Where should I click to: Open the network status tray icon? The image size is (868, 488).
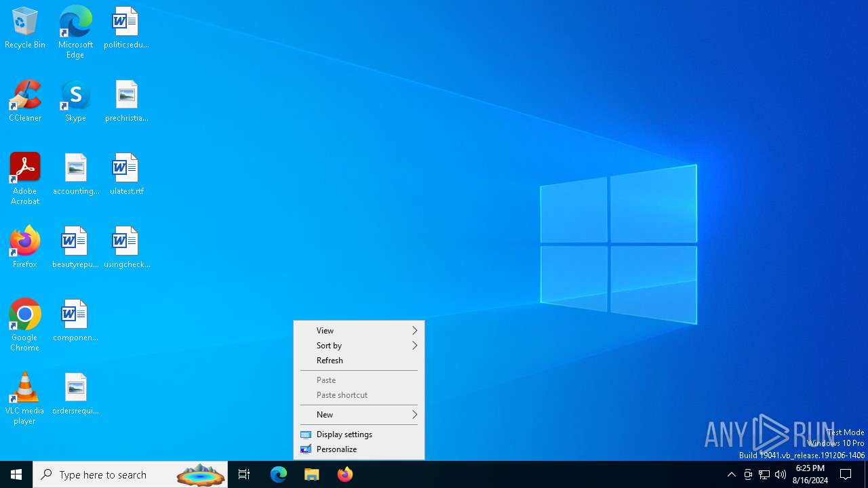(x=764, y=474)
